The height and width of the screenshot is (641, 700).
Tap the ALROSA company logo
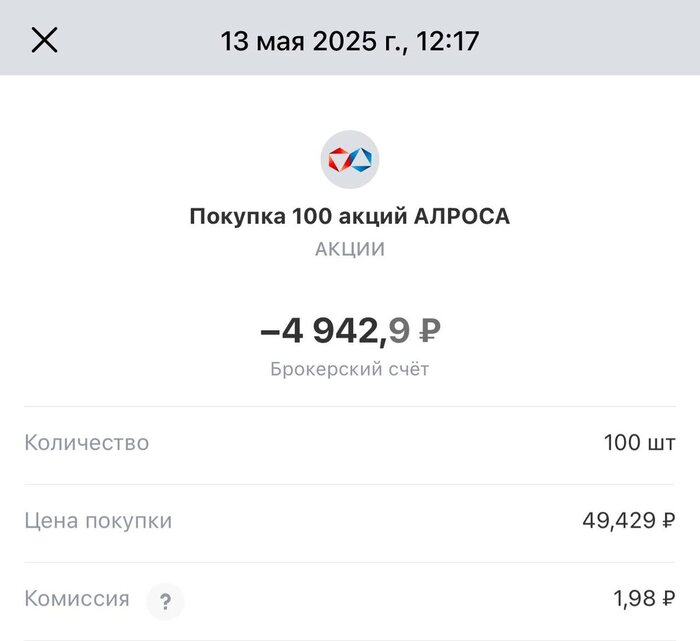[350, 160]
